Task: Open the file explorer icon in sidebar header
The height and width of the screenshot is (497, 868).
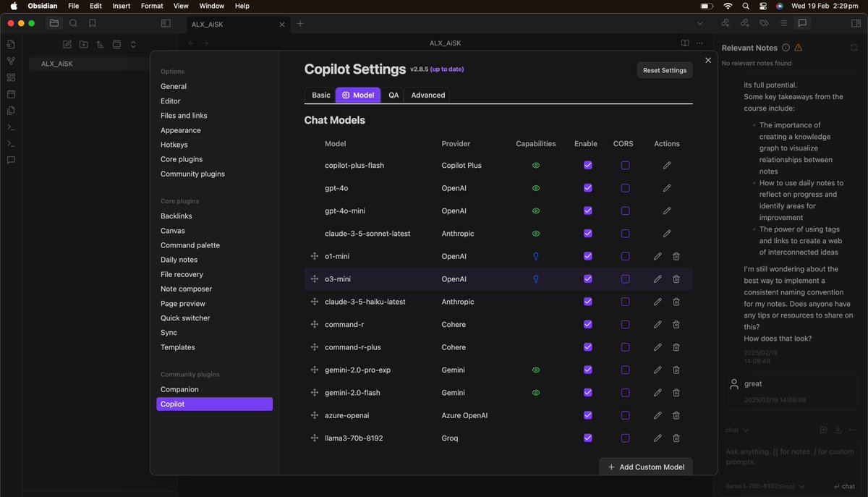Action: 54,23
